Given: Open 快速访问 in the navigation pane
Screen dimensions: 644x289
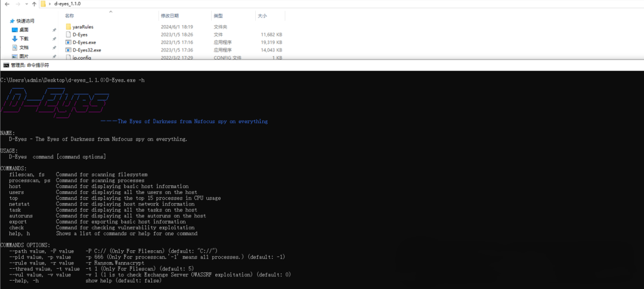Looking at the screenshot, I should [x=26, y=20].
